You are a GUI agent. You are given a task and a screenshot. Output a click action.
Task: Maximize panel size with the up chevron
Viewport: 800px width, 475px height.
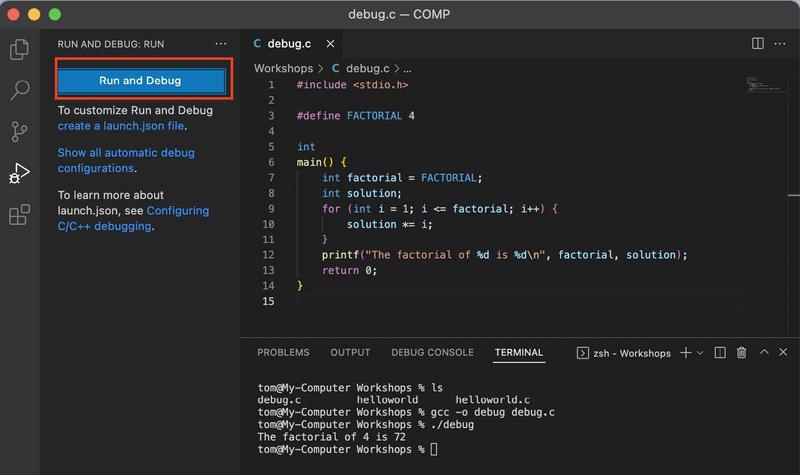(x=764, y=353)
